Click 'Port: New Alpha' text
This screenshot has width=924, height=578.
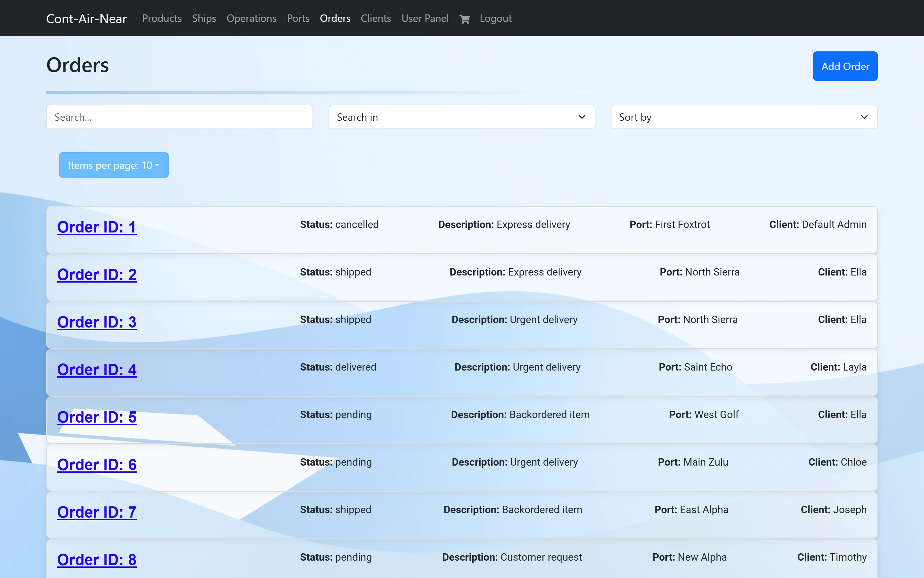click(x=689, y=557)
